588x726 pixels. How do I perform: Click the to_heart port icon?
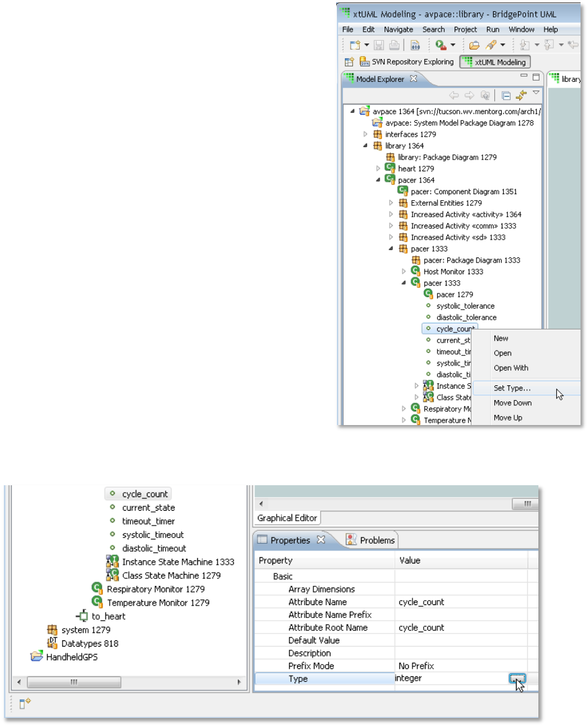[82, 616]
